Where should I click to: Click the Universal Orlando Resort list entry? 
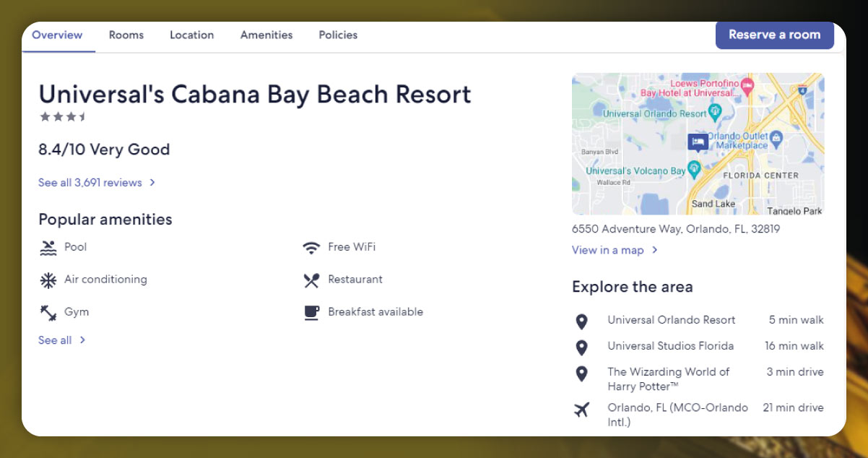[672, 320]
